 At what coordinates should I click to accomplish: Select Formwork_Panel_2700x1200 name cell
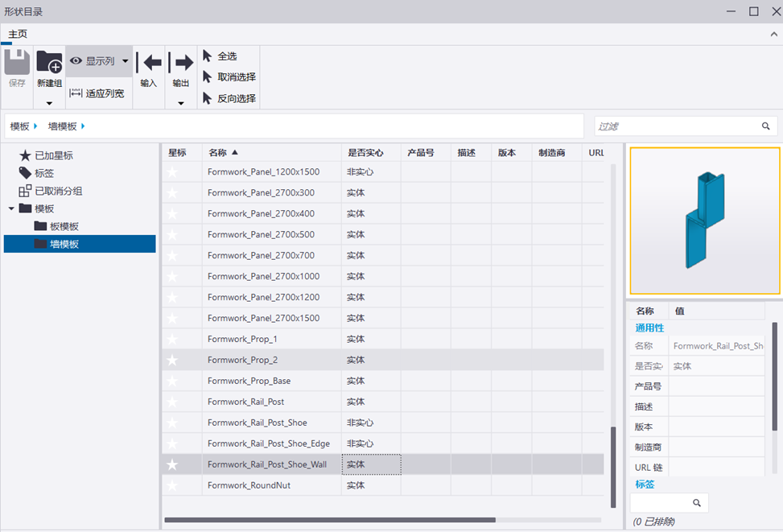coord(272,297)
